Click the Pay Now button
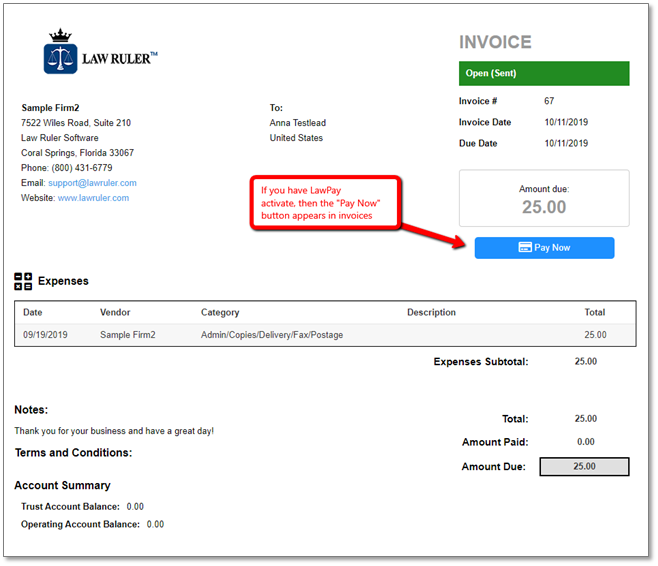Screen dimensions: 658x566 pyautogui.click(x=544, y=248)
